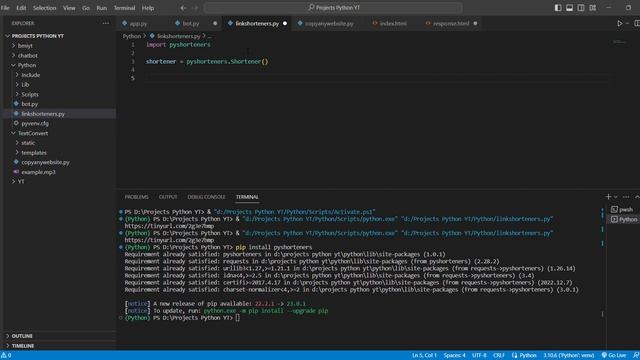
Task: Close the unsaved bot.py tab via its dot
Action: pyautogui.click(x=215, y=23)
